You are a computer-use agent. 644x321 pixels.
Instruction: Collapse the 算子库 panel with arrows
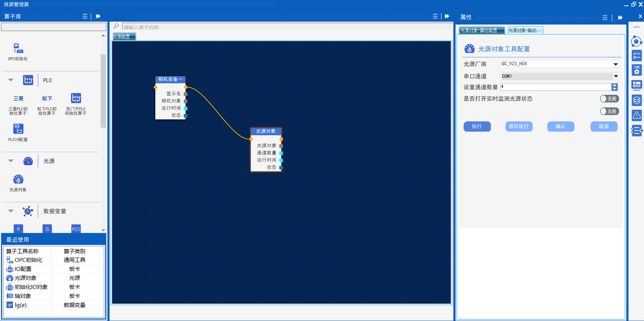pyautogui.click(x=98, y=17)
